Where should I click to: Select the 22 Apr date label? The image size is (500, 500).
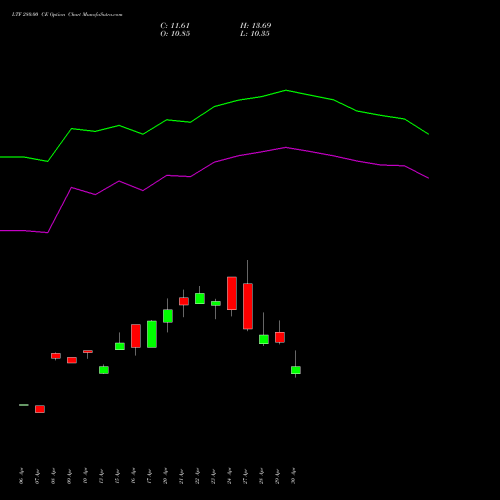[x=198, y=476]
